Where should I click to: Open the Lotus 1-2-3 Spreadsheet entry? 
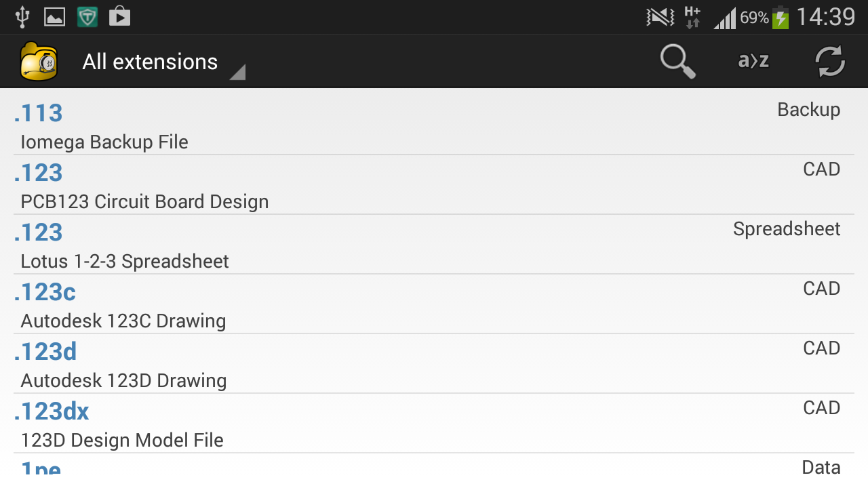tap(434, 245)
